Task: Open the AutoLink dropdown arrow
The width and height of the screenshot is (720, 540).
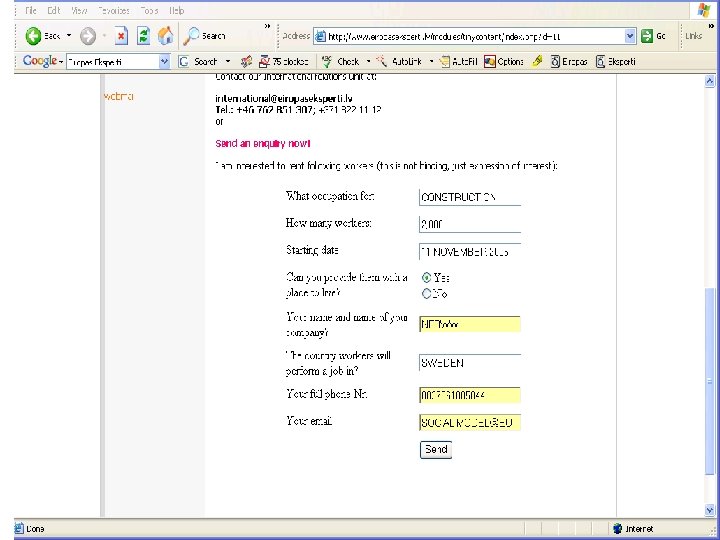Action: [431, 62]
